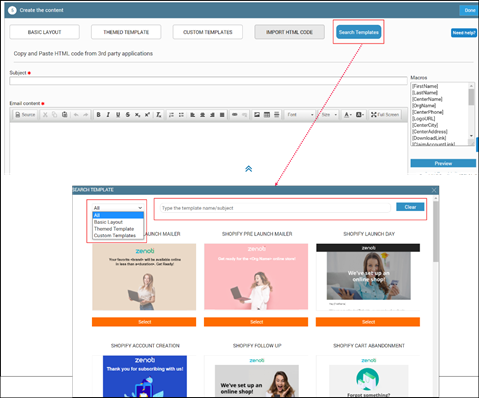Close the Search Template dialog

[x=434, y=190]
